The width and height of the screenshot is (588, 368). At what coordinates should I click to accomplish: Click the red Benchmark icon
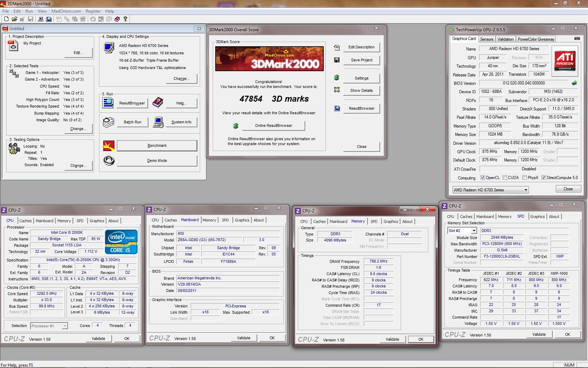tap(109, 145)
